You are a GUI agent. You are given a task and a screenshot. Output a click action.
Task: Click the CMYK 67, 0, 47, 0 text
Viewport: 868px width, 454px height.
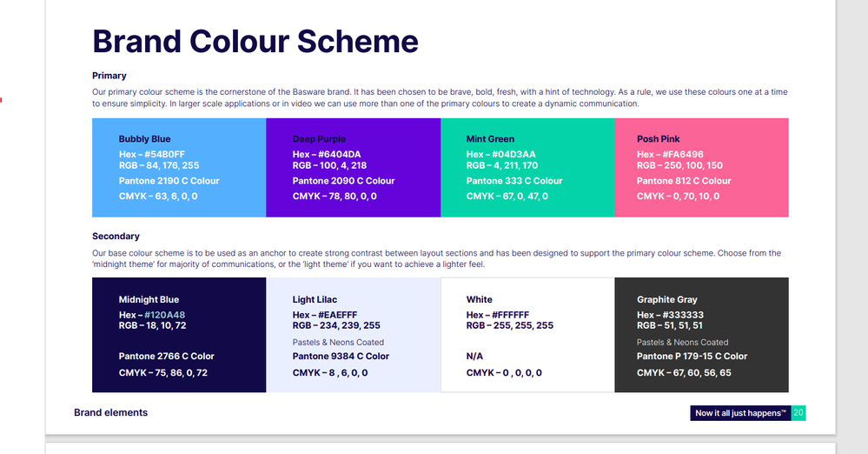[x=507, y=197]
